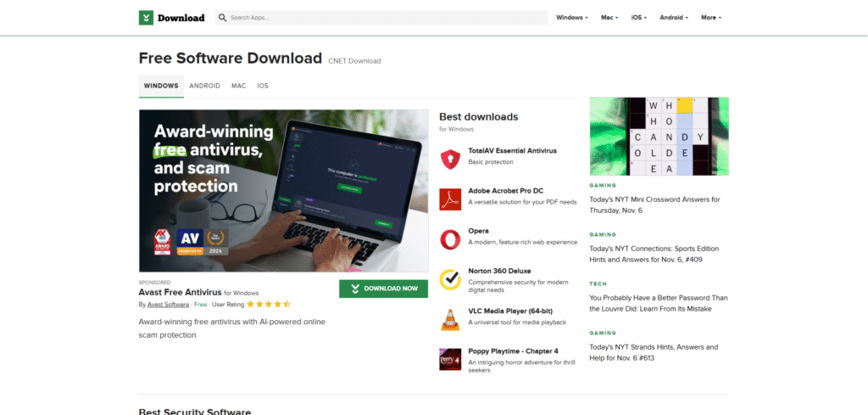Switch to the IOS tab
Viewport: 868px width, 415px height.
point(263,87)
